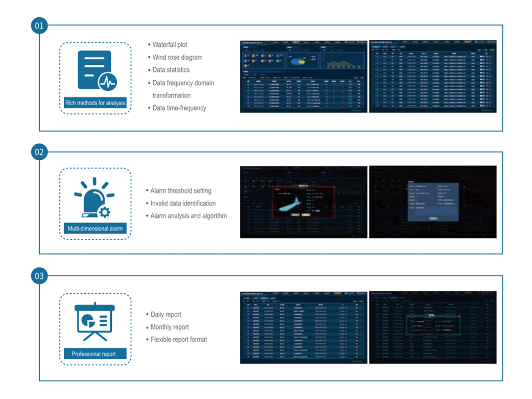
Task: Click the Alarm threshold setting text
Action: tap(181, 191)
